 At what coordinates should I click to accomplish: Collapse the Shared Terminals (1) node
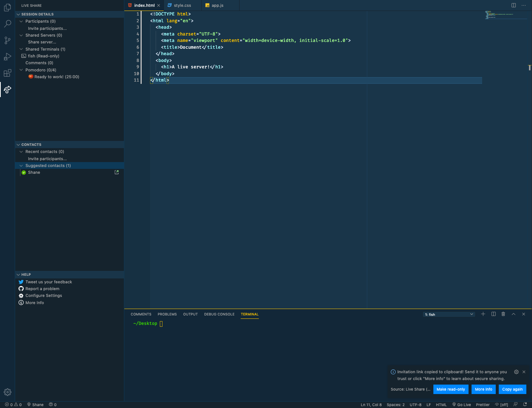pyautogui.click(x=21, y=49)
